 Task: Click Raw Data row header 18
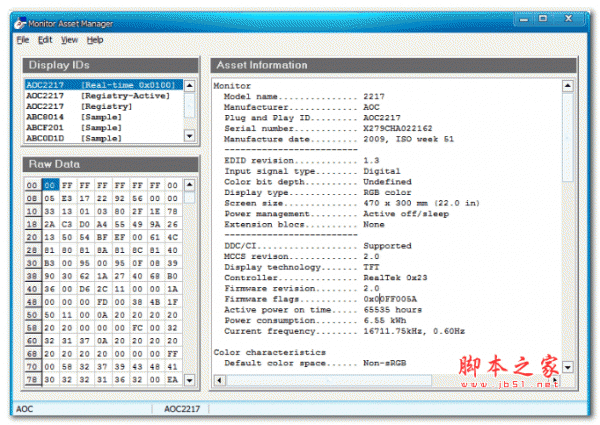tap(32, 225)
